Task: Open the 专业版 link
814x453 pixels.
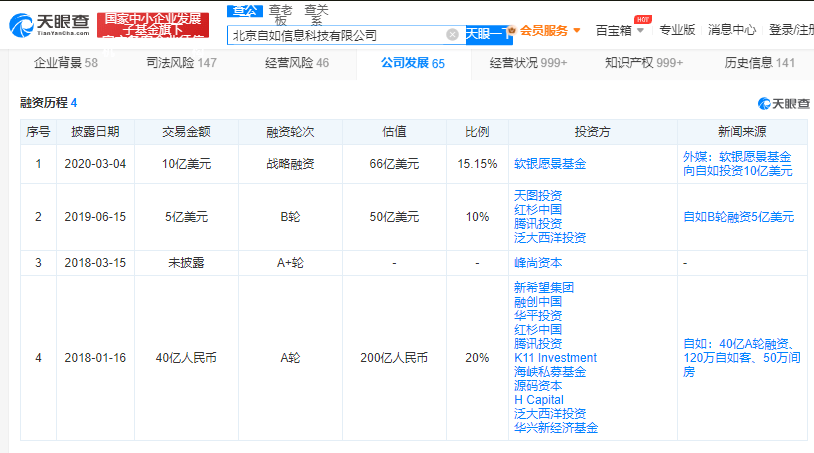Action: coord(677,30)
